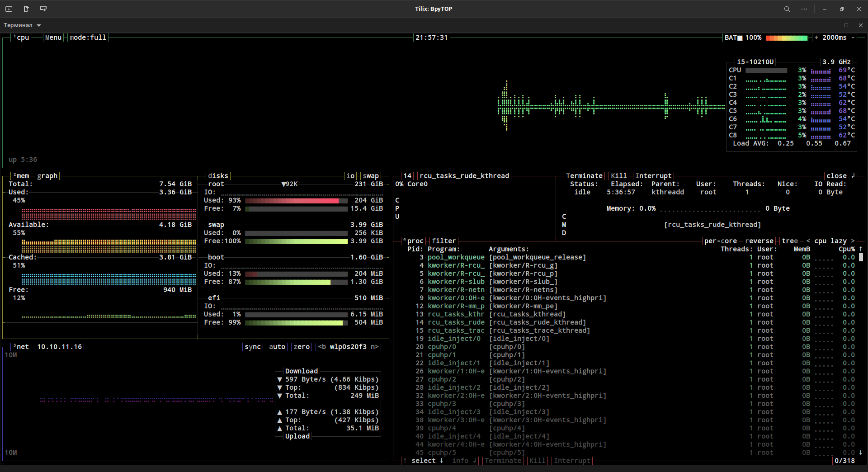This screenshot has height=472, width=868.
Task: Click the filter input in proc box
Action: [443, 241]
